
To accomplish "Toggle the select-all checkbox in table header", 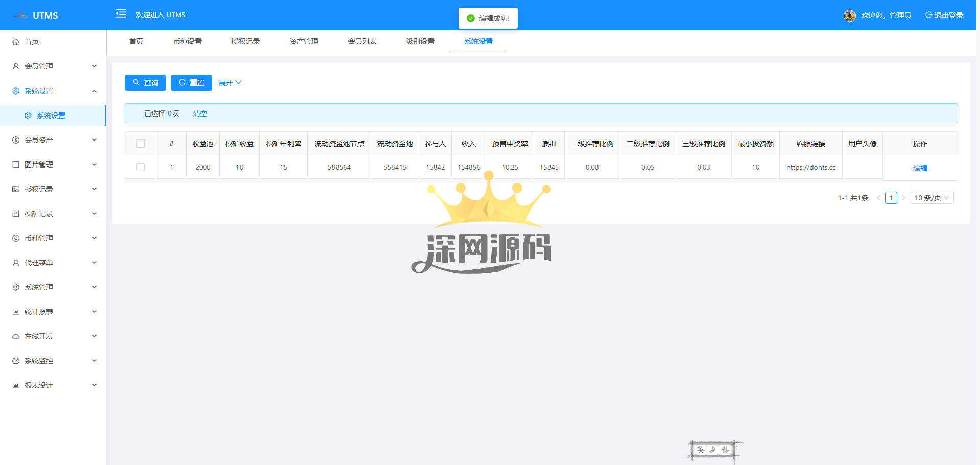I will point(140,144).
